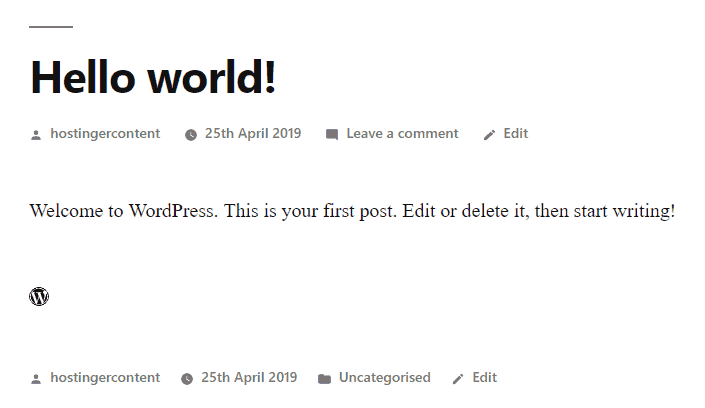Open the 25th April 2019 footer date link
The height and width of the screenshot is (408, 705).
tap(249, 378)
